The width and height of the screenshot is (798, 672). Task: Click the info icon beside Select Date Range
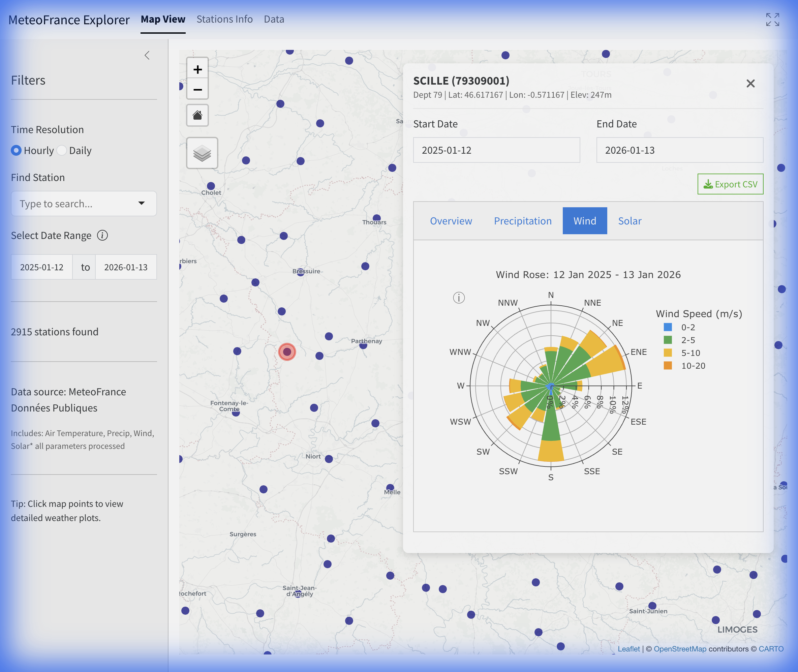102,236
